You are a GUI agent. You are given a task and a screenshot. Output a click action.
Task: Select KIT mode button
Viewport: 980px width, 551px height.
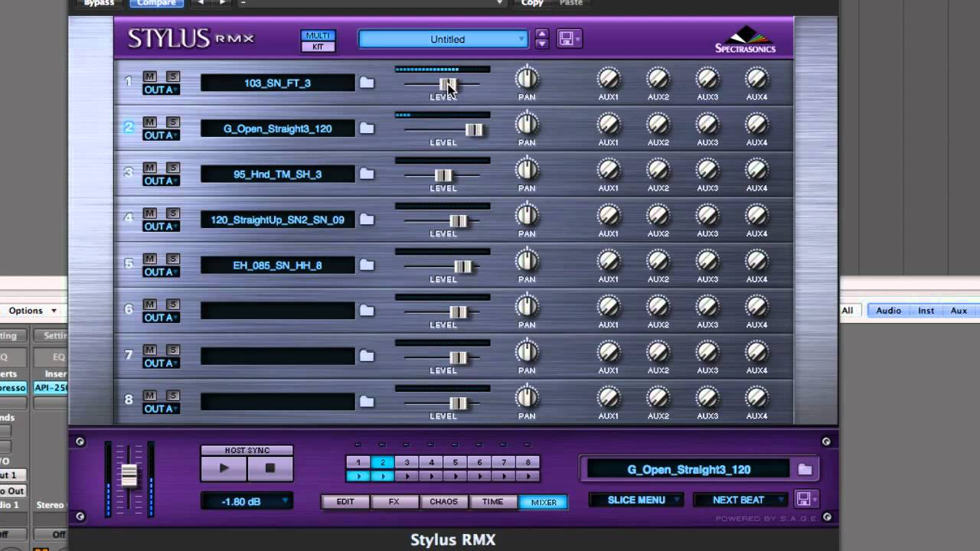click(x=318, y=47)
